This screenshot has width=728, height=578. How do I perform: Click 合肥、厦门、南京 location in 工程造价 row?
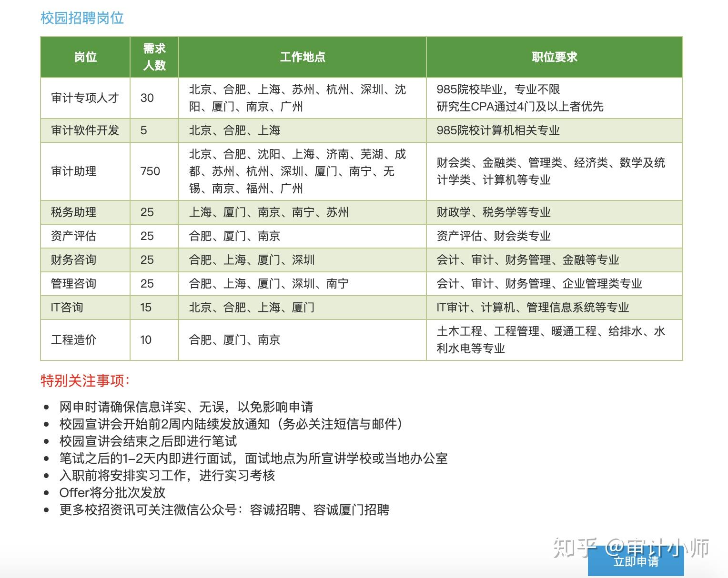coord(303,340)
